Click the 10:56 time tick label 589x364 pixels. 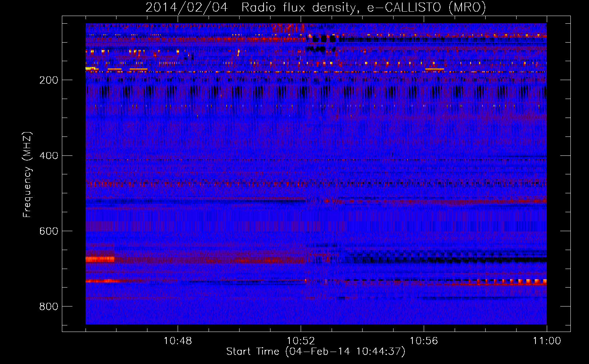click(x=424, y=341)
